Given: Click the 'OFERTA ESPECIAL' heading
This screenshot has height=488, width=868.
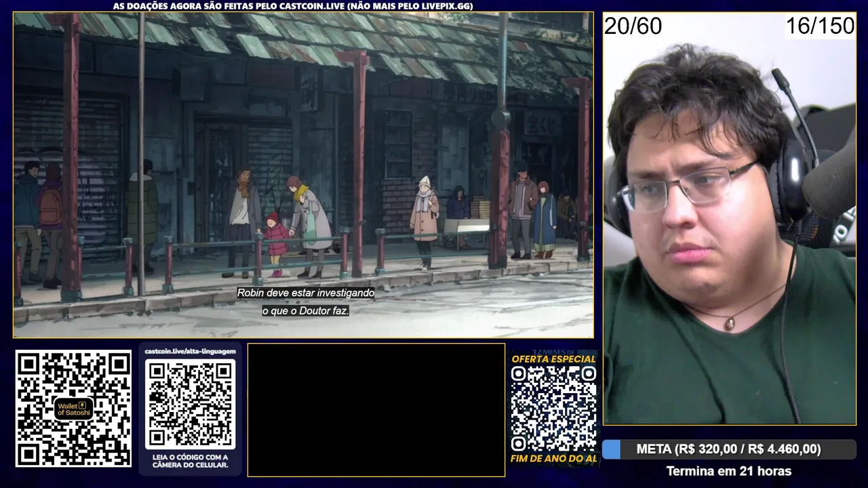Looking at the screenshot, I should (553, 359).
